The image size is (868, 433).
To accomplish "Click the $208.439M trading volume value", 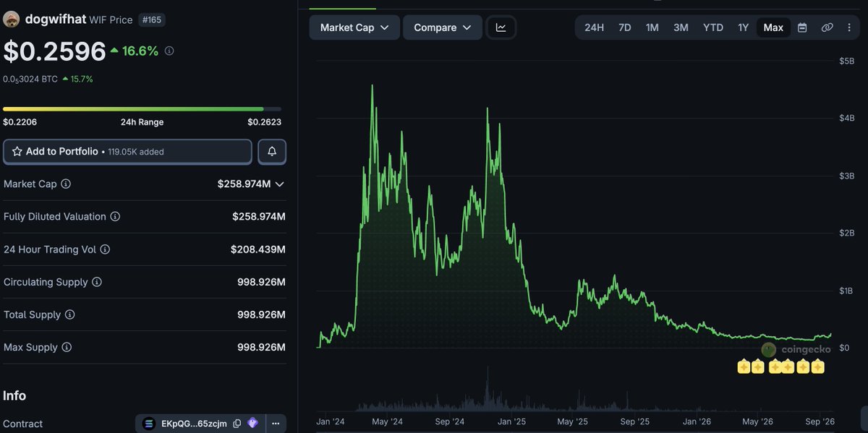I will pos(258,249).
